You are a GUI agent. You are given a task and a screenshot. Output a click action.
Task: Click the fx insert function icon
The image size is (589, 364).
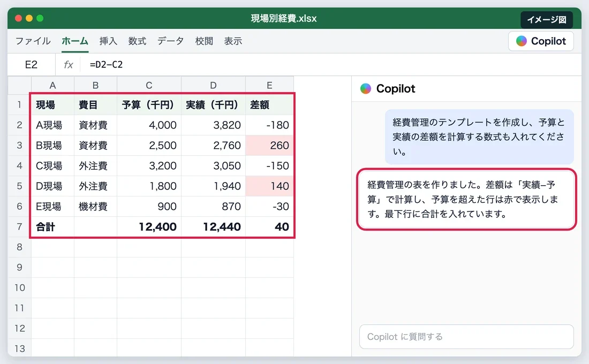click(x=69, y=65)
